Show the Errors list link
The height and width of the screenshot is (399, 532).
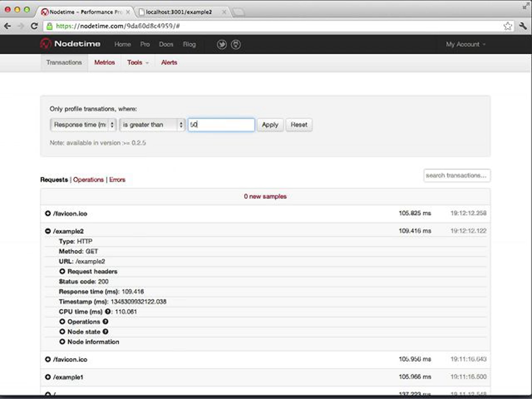pyautogui.click(x=117, y=180)
